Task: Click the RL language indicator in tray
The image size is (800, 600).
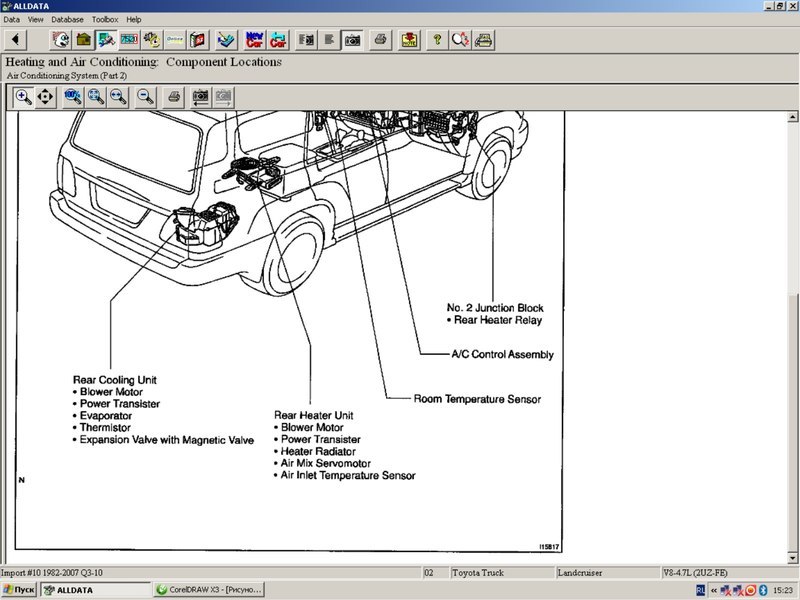Action: pos(700,590)
